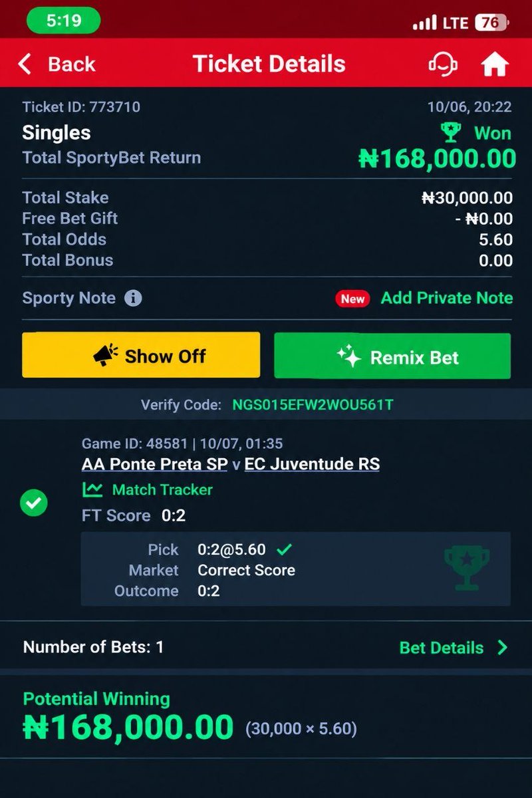Tap the back arrow chevron
The image size is (532, 798).
pyautogui.click(x=25, y=64)
